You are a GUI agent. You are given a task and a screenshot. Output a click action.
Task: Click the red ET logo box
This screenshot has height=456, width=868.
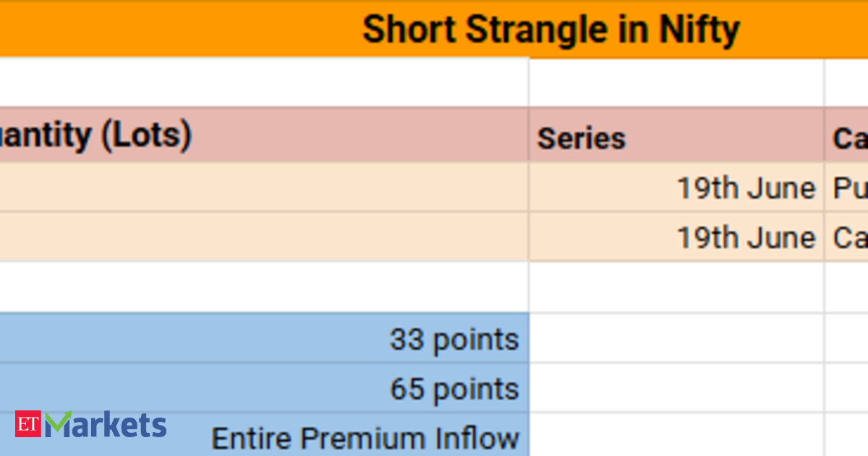tap(28, 425)
